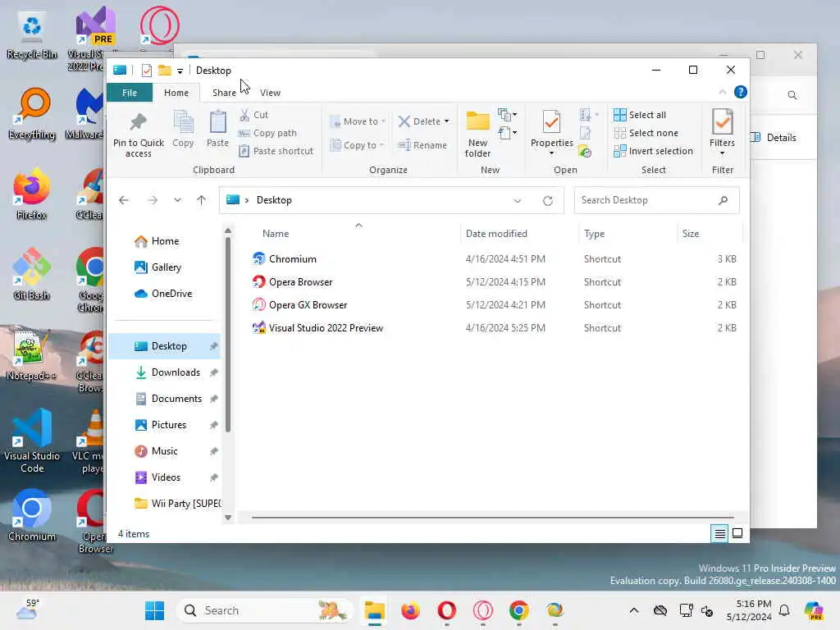Switch to the Share ribbon tab

224,93
